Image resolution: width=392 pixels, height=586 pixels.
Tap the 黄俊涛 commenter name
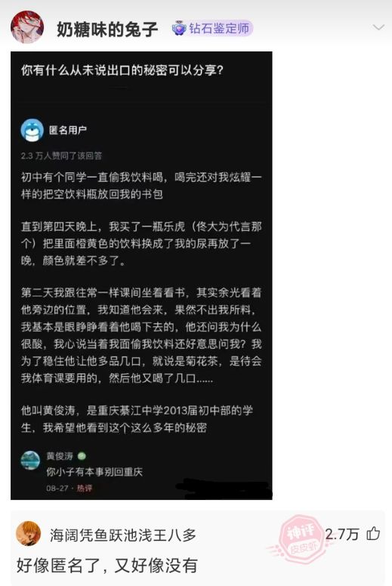[60, 456]
